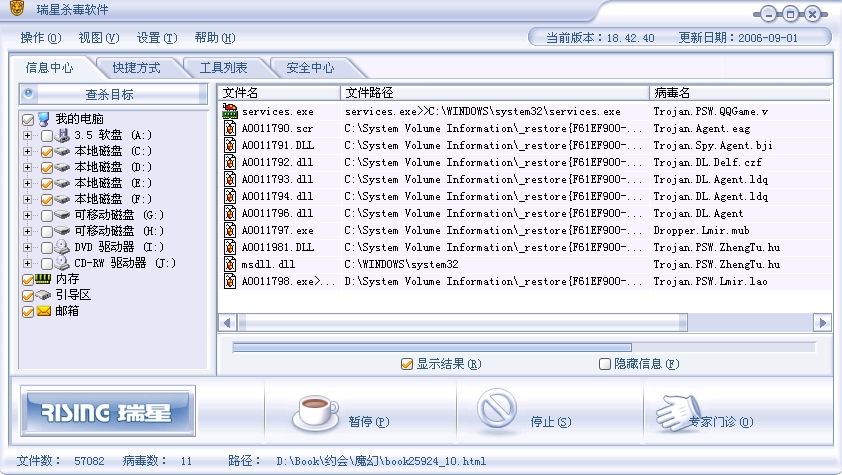Click the results scroll-right arrow
Screen dimensions: 842x475
tap(822, 323)
